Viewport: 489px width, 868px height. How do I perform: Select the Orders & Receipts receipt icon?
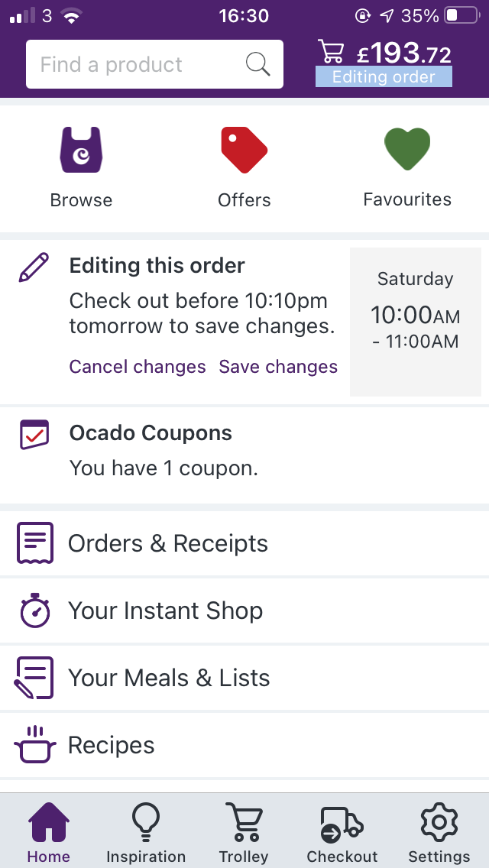(34, 542)
